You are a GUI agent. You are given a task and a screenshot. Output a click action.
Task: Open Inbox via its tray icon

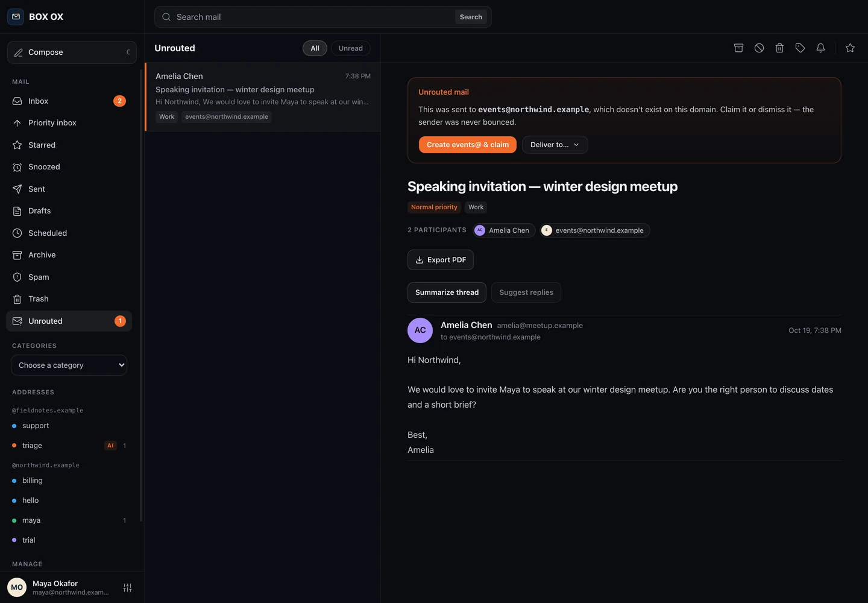(x=17, y=101)
